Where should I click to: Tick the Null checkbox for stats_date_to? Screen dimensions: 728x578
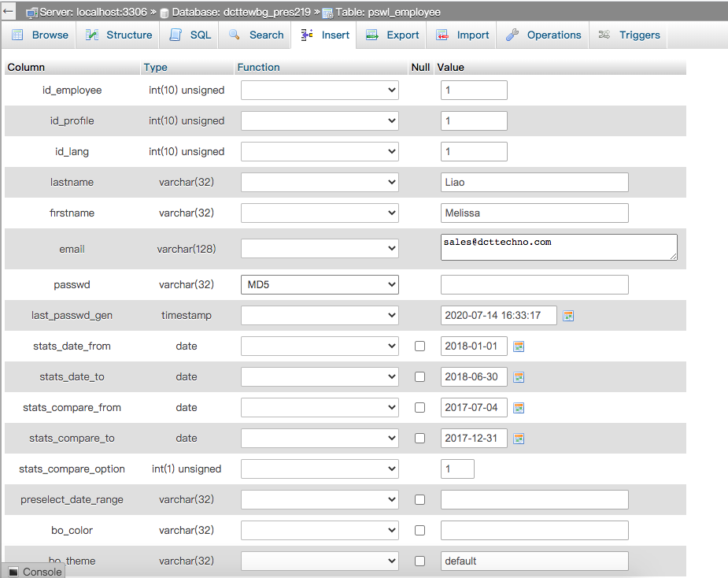[419, 377]
